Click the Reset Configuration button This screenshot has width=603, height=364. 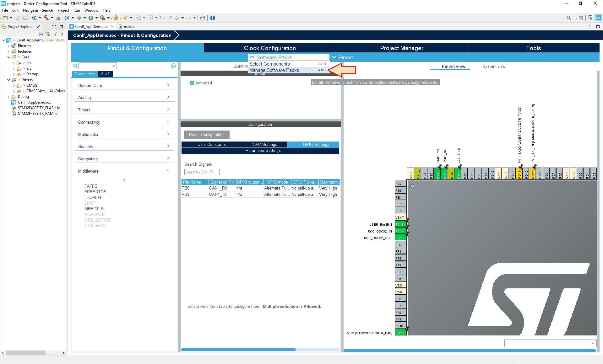(x=207, y=135)
